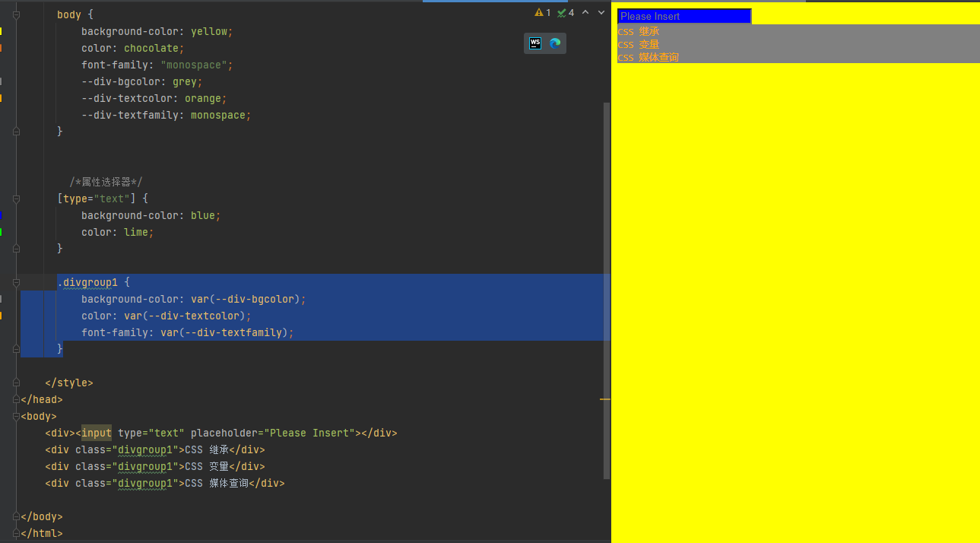Collapse the [type="text"] rule block
The width and height of the screenshot is (980, 543).
pyautogui.click(x=16, y=198)
